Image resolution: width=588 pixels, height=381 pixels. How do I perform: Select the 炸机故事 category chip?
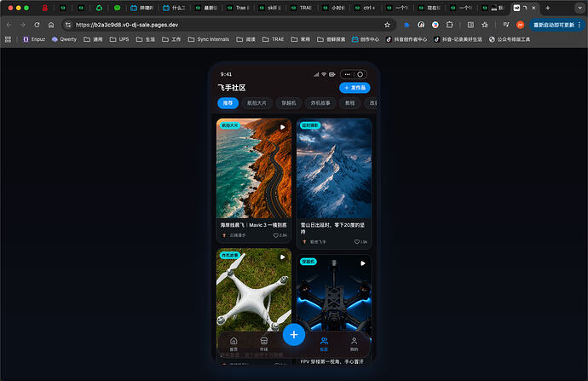coord(320,103)
